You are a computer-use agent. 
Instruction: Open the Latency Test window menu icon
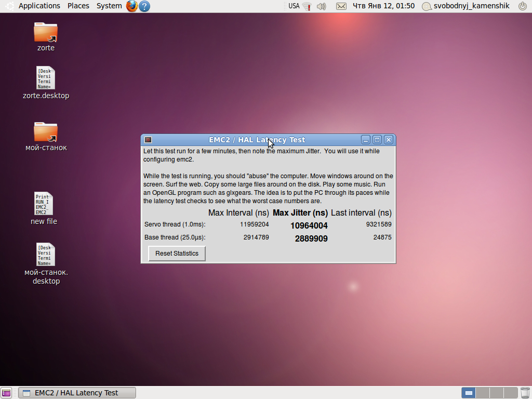(x=148, y=140)
